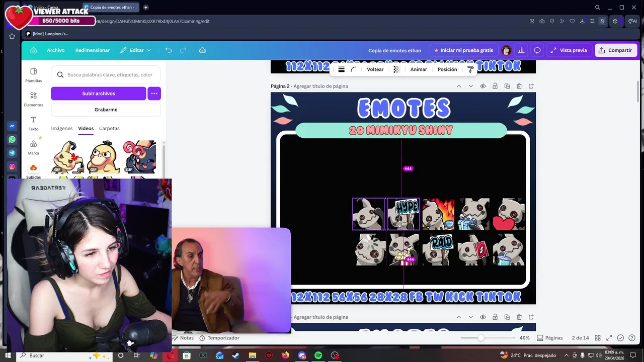Hide Página 2 eye toggle

pos(483,86)
